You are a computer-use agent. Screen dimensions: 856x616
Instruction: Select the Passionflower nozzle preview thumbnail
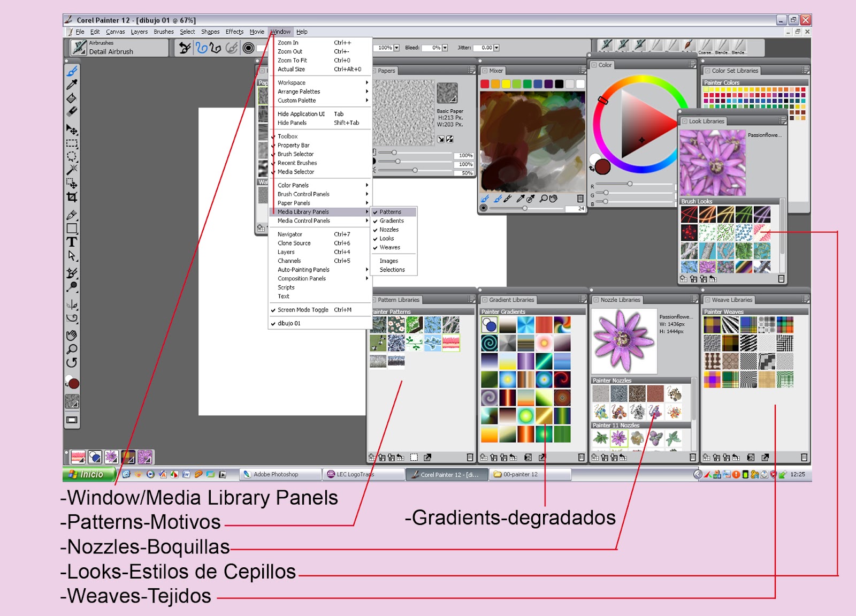[x=624, y=341]
